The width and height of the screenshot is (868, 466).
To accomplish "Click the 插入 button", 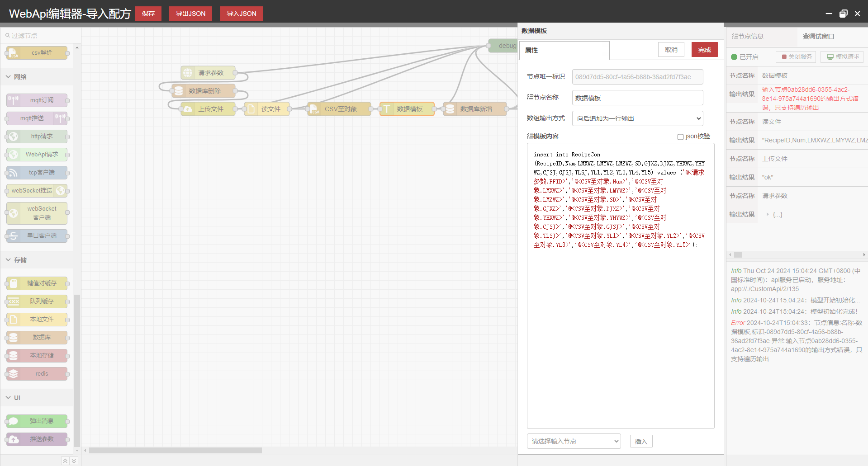I will point(641,442).
